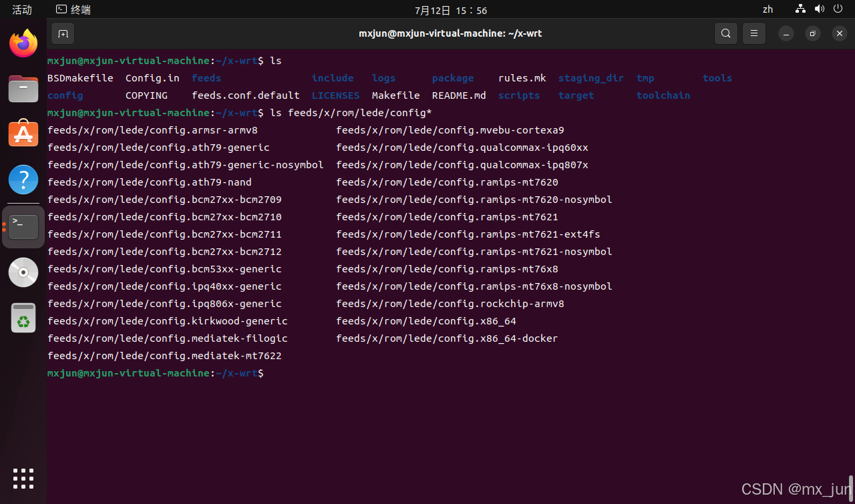The height and width of the screenshot is (504, 855).
Task: Maximize the terminal window
Action: (x=813, y=33)
